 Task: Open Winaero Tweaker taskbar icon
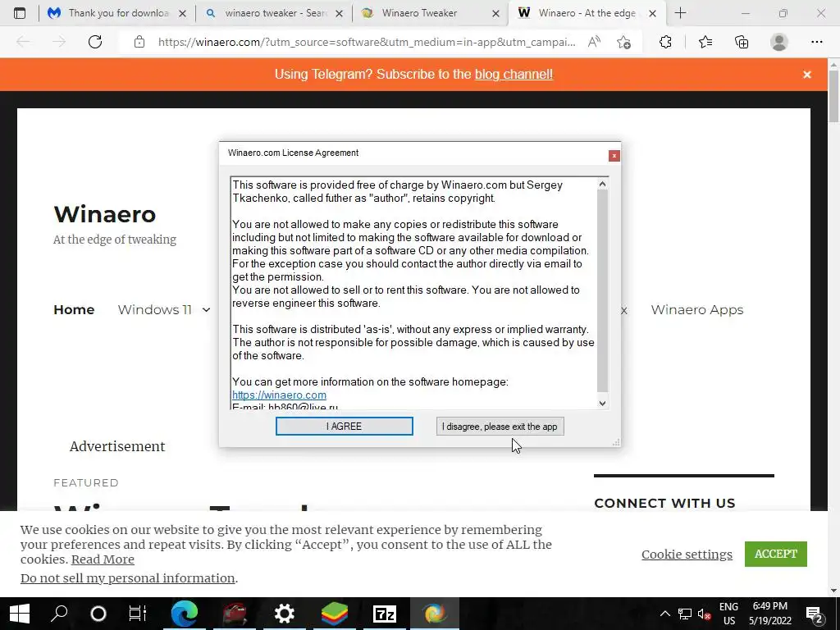pyautogui.click(x=435, y=614)
